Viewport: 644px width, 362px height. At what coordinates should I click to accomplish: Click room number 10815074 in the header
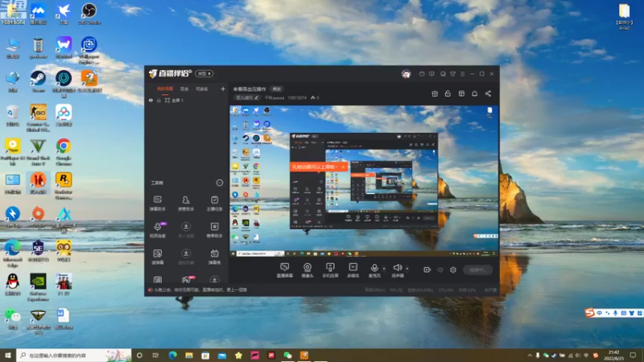tap(297, 97)
